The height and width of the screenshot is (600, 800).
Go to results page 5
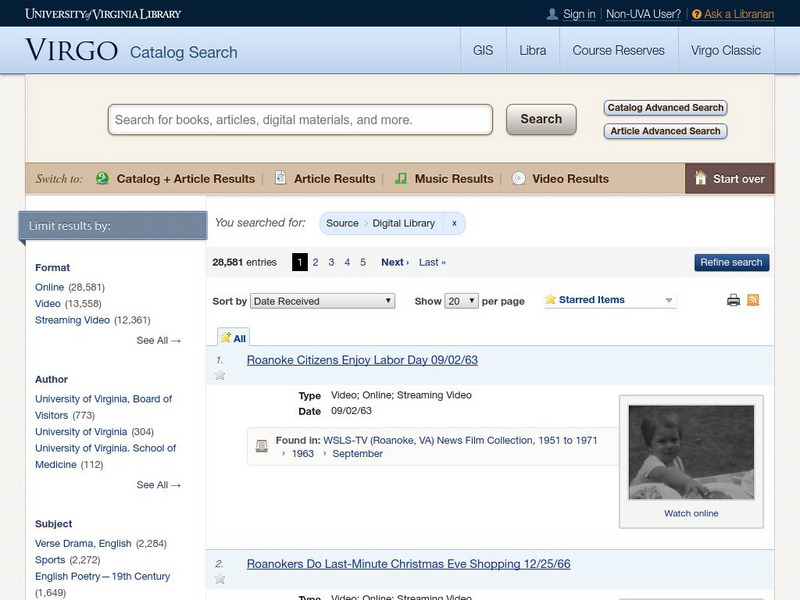(363, 262)
